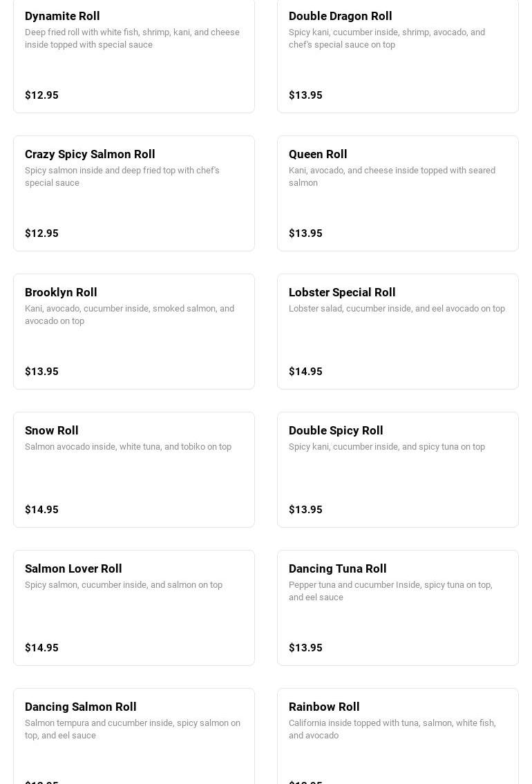Click the Dancing Salmon Roll heading
Viewport: 532px width, 784px height.
pos(81,707)
